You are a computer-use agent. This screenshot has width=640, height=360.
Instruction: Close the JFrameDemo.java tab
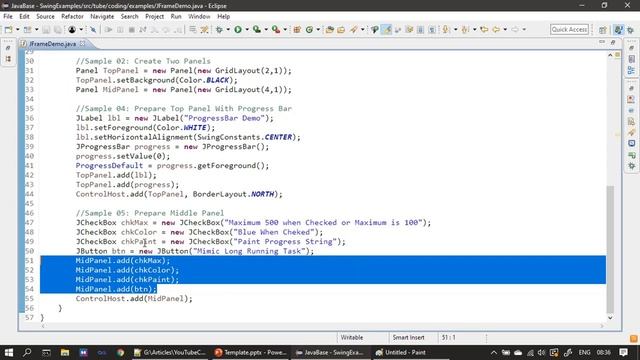pyautogui.click(x=82, y=43)
